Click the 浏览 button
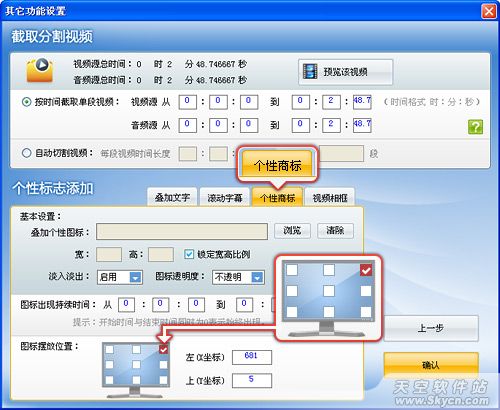This screenshot has width=500, height=410. 292,231
